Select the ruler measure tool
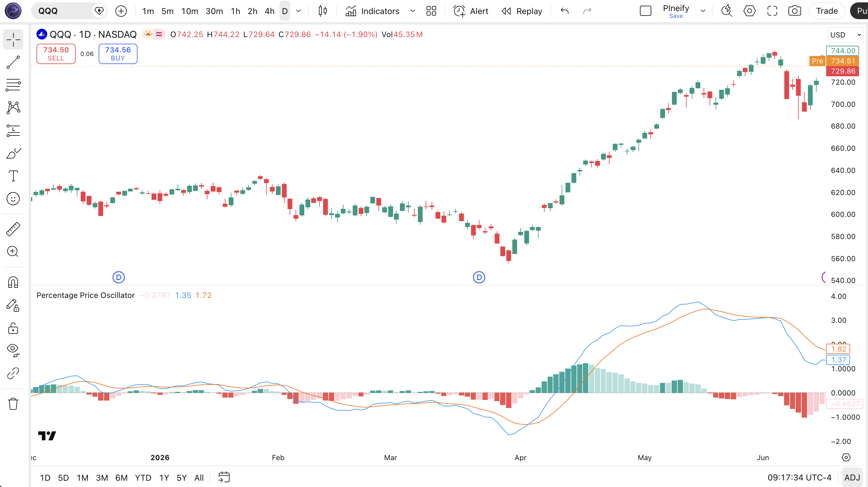The height and width of the screenshot is (487, 868). click(x=13, y=229)
